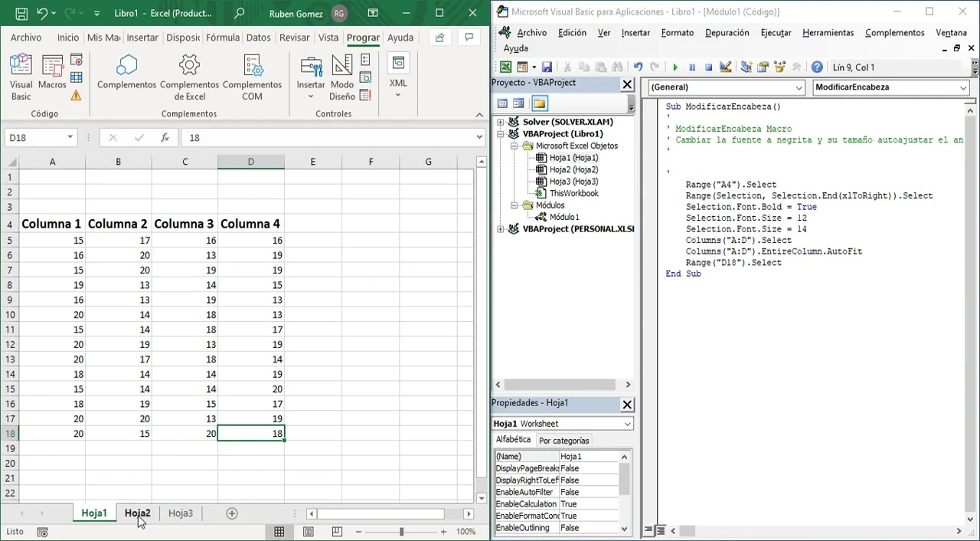Open Macro Security warning icon
Viewport: 980px width, 541px height.
(x=76, y=95)
